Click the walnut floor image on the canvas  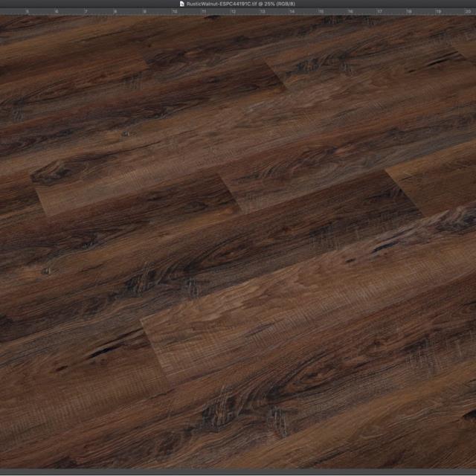238,242
